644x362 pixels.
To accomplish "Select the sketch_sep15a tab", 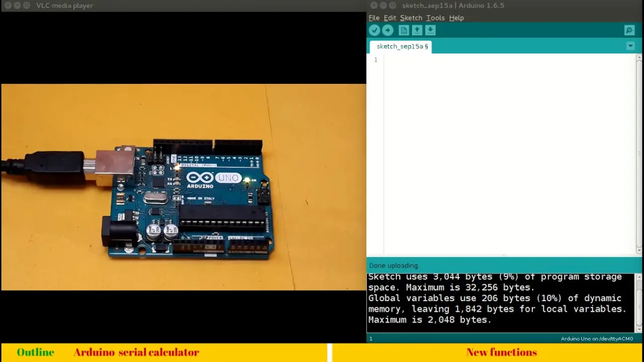I will tap(402, 46).
